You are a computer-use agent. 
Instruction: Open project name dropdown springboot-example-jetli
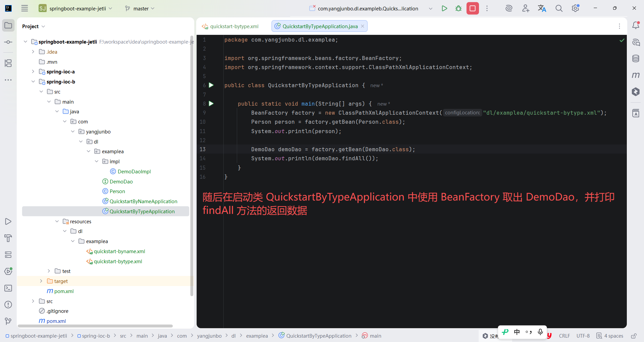(75, 8)
